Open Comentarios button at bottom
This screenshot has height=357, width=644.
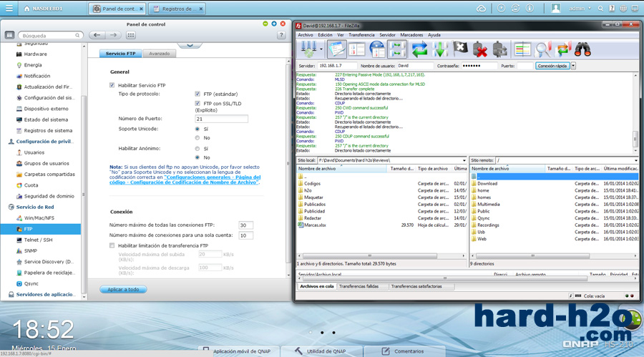pyautogui.click(x=404, y=351)
